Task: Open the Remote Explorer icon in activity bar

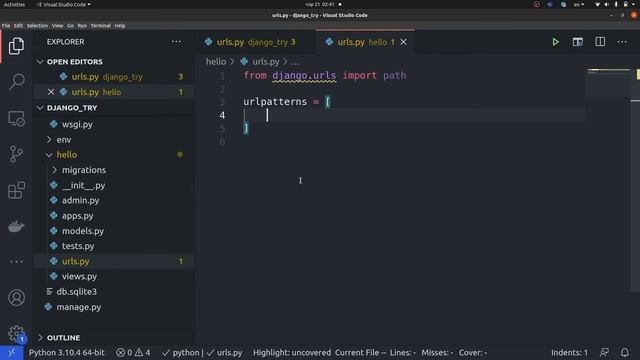Action: coord(16,119)
